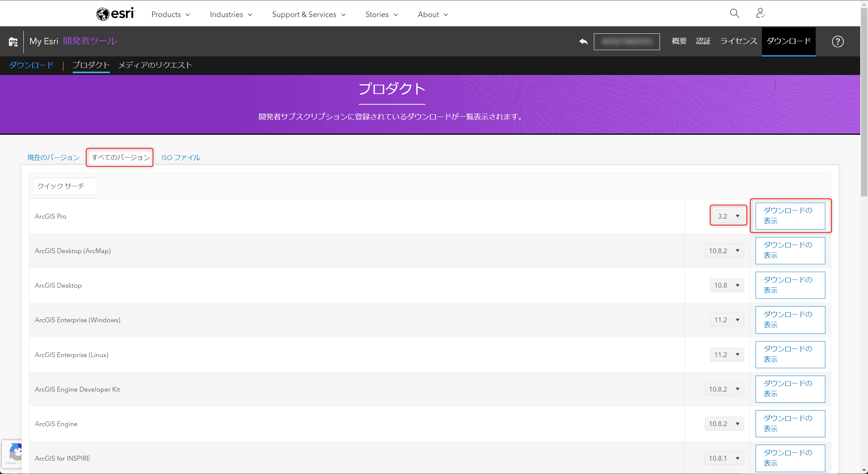This screenshot has width=868, height=474.
Task: Click the blue ダウンロード breadcrumb link
Action: pos(32,65)
